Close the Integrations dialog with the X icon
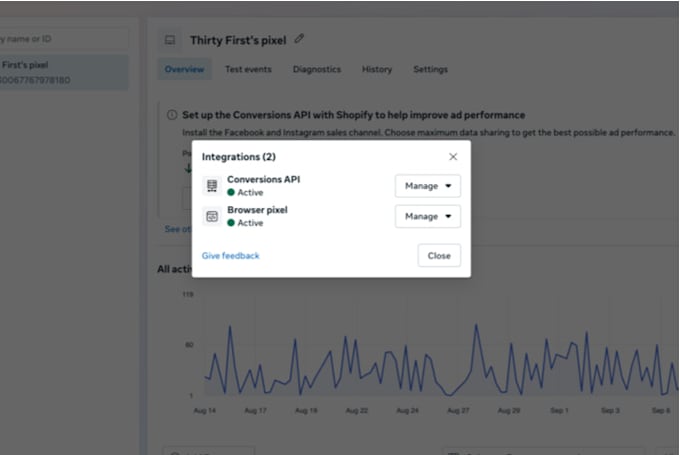Viewport: 680px width, 455px height. pos(453,157)
